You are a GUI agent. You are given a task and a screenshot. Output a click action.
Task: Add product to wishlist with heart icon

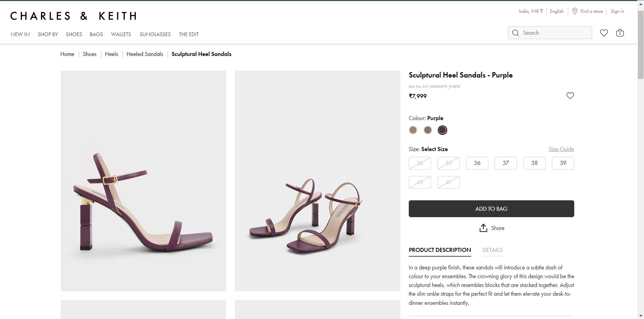pyautogui.click(x=570, y=96)
